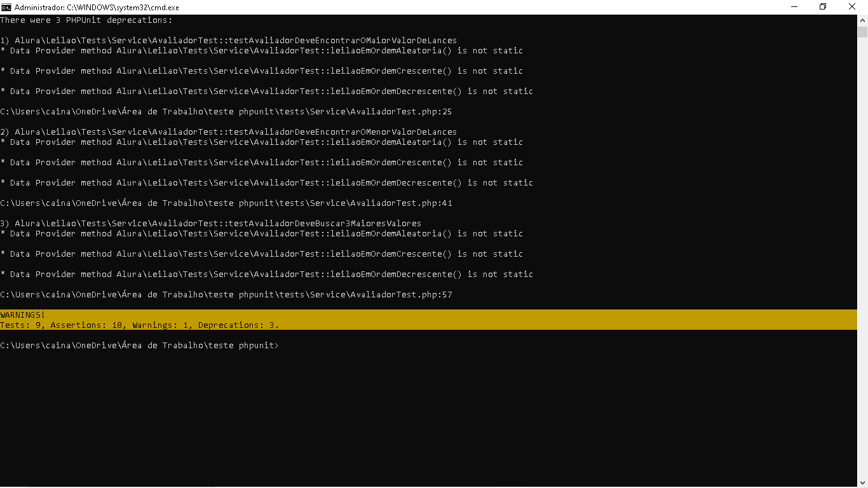
Task: Click leilaoEmOrdemAleatoria() line under deprecation 3)
Action: 262,233
